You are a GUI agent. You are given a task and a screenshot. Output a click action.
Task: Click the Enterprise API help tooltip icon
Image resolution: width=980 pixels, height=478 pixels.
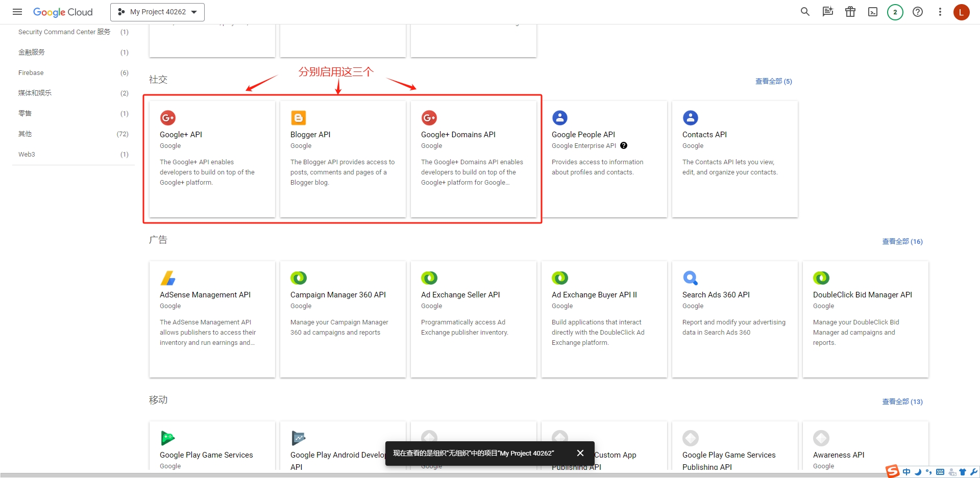coord(624,145)
